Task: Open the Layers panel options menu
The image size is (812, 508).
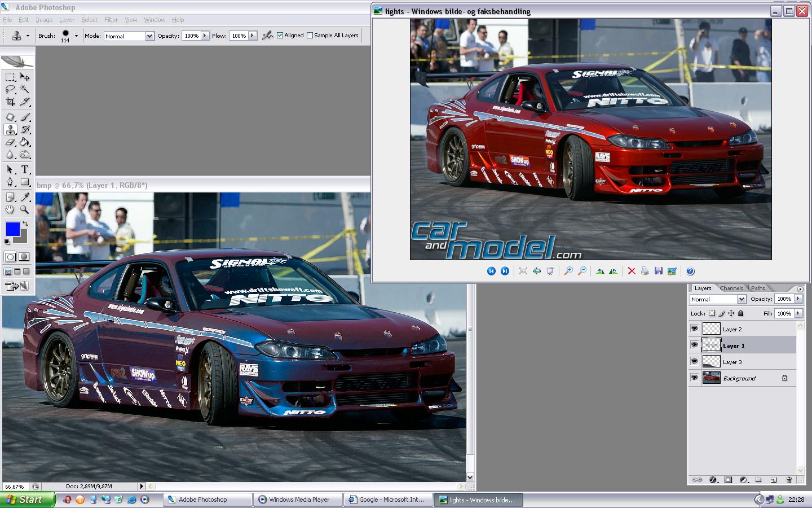Action: point(800,289)
